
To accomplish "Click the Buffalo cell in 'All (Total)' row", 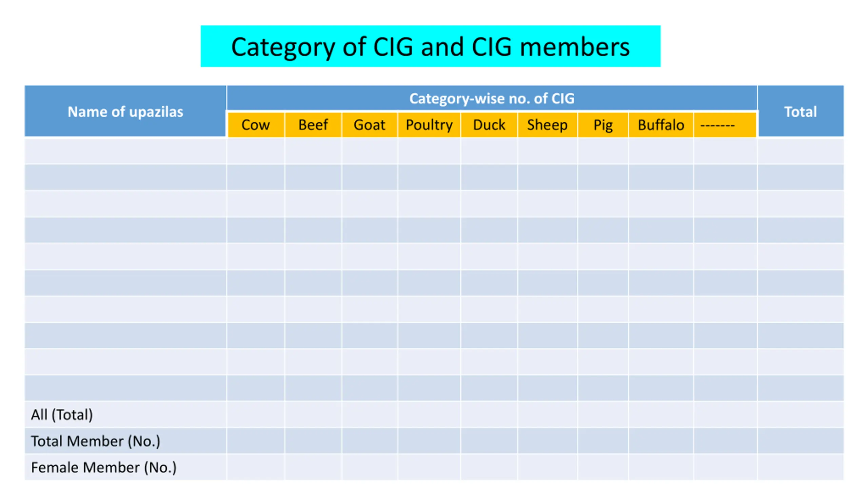I will click(x=661, y=414).
